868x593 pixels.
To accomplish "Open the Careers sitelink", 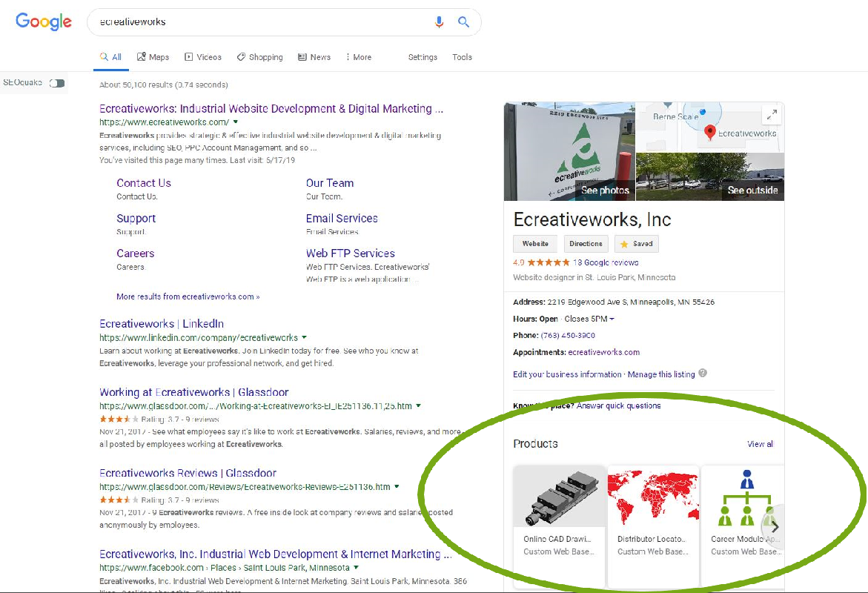I will (135, 253).
